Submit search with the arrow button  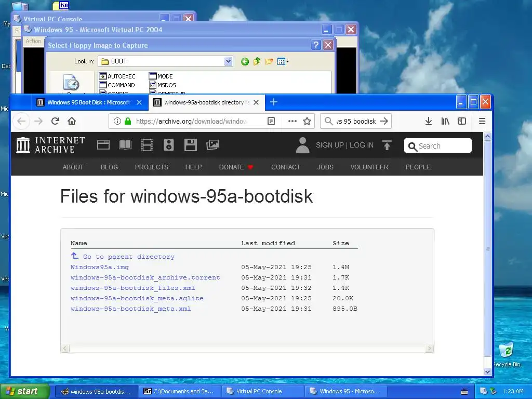384,121
